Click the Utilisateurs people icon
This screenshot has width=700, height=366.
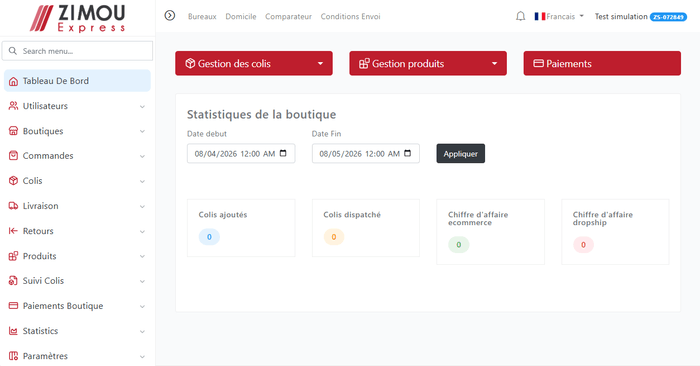pyautogui.click(x=13, y=106)
